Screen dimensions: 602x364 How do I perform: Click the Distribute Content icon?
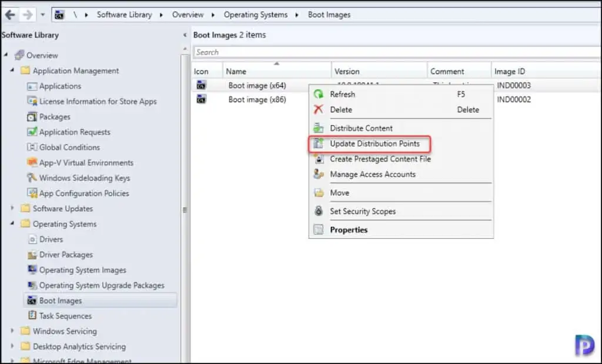pos(319,128)
